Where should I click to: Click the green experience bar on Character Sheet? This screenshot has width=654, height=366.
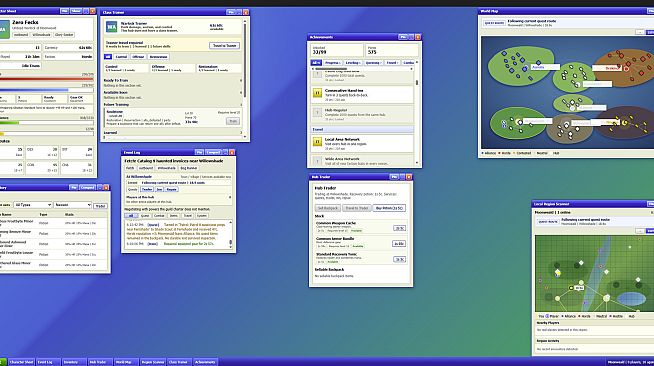47,123
